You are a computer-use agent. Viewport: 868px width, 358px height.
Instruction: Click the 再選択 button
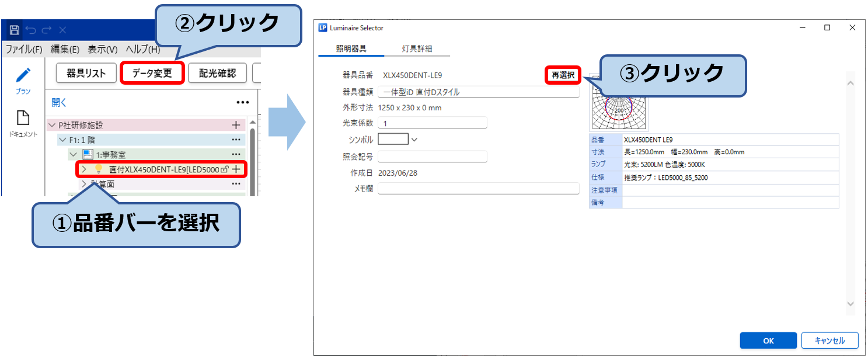563,75
